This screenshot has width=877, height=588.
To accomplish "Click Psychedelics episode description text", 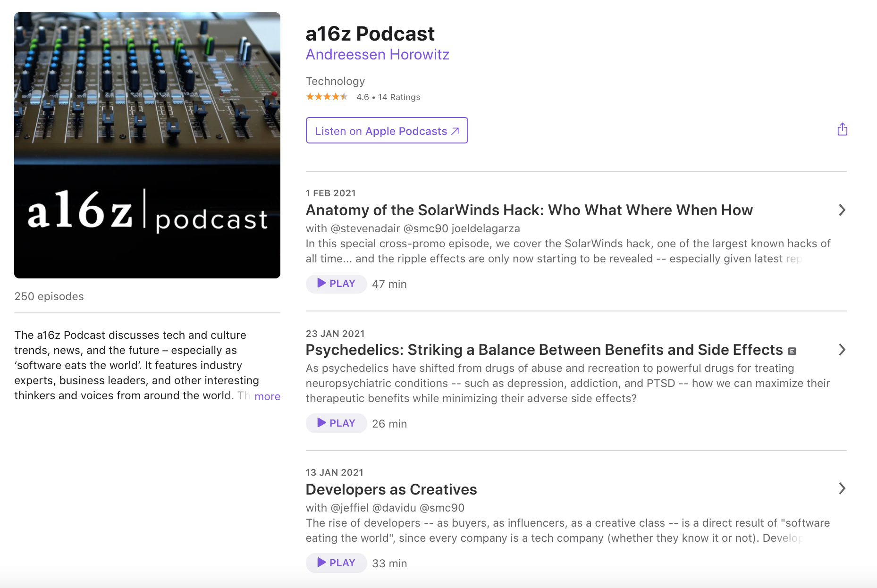I will [x=568, y=383].
